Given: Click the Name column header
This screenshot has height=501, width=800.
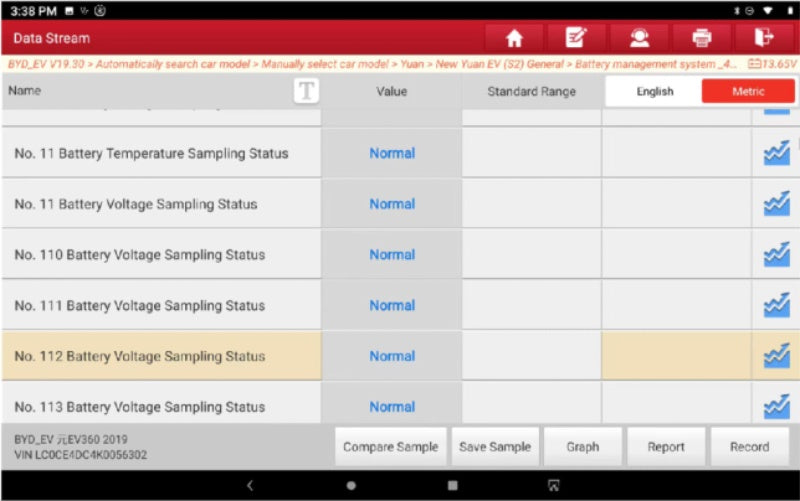Looking at the screenshot, I should [x=24, y=91].
